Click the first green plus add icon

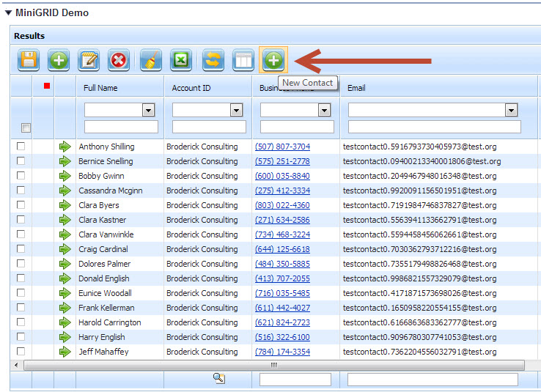[x=59, y=60]
